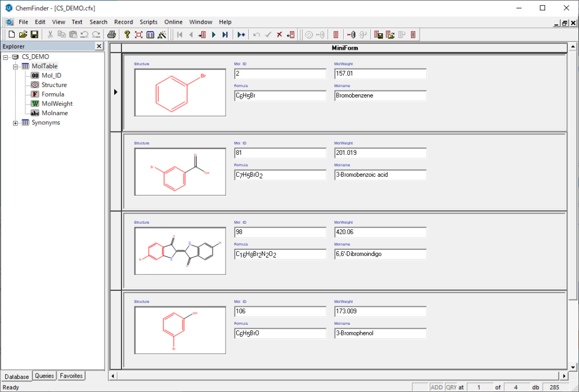Close the Explorer panel
The width and height of the screenshot is (579, 392).
click(99, 46)
